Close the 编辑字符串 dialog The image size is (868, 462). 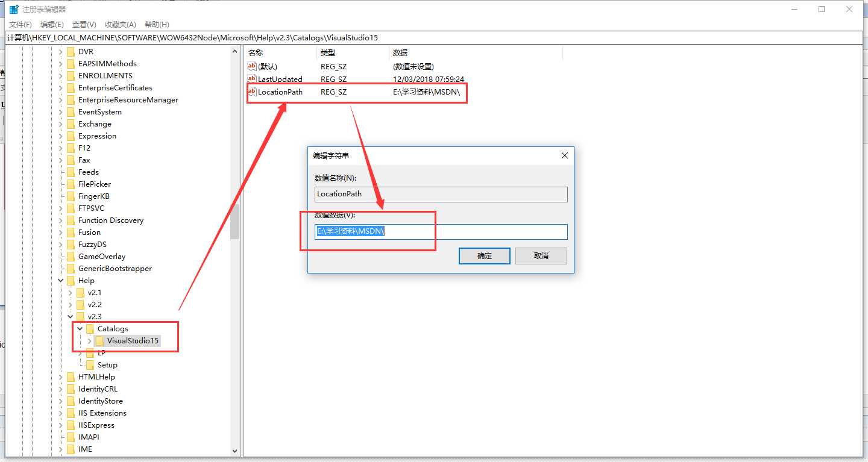(x=565, y=155)
